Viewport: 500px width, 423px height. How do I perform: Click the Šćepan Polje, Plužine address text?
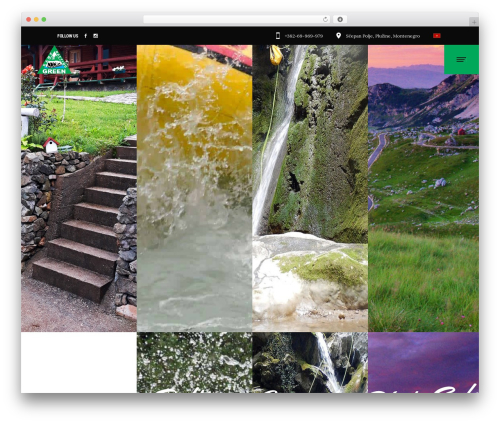[383, 36]
